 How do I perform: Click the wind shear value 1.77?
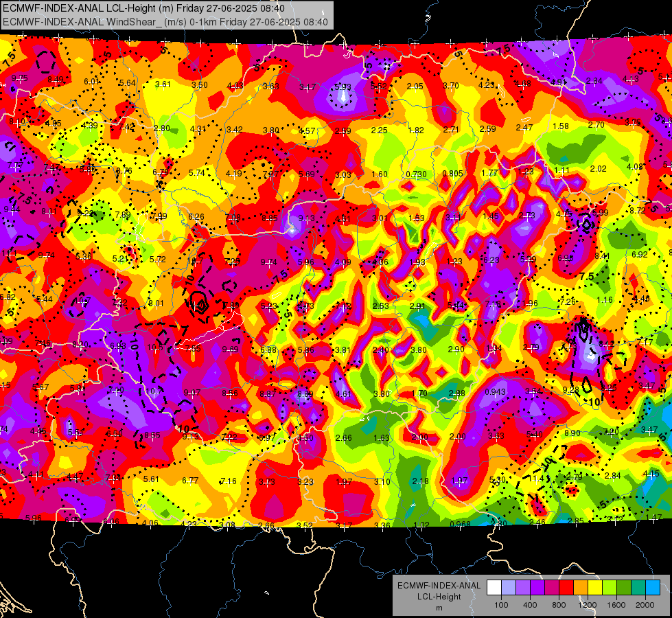(489, 173)
